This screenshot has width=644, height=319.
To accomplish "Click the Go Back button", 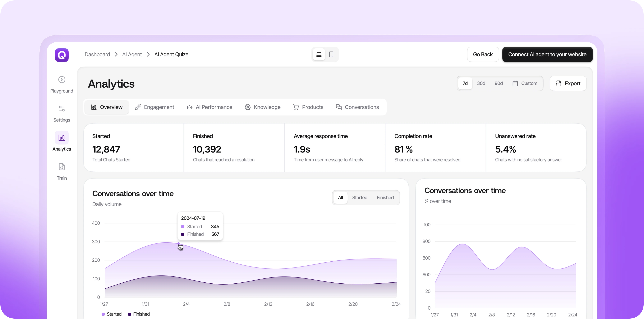I will point(483,54).
